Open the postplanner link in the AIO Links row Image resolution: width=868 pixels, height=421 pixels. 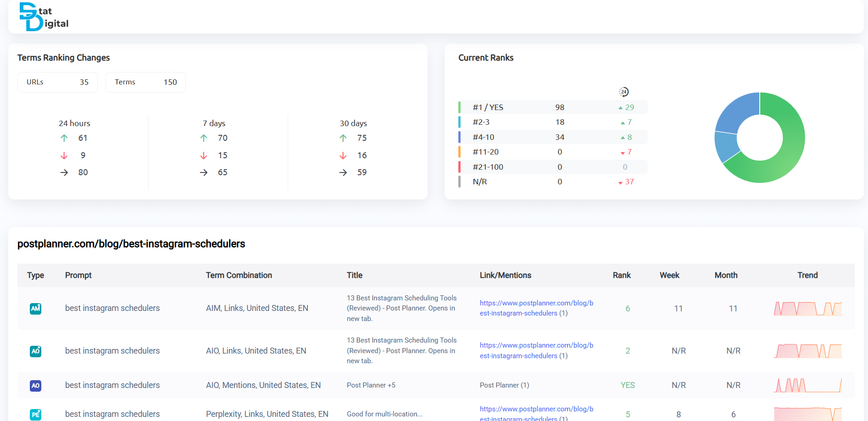(536, 350)
